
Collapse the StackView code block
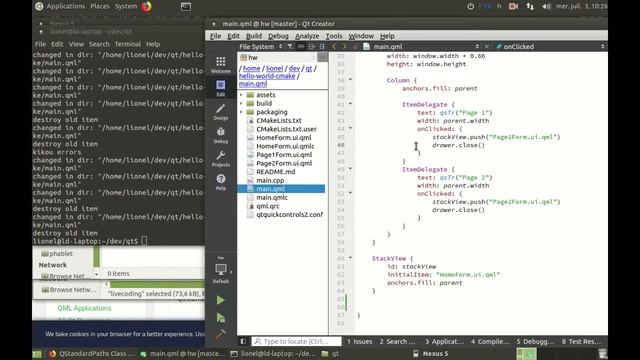point(350,258)
